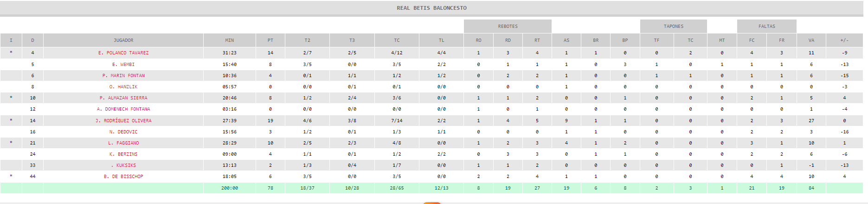Click the TL column header
The height and width of the screenshot is (204, 868).
(442, 40)
